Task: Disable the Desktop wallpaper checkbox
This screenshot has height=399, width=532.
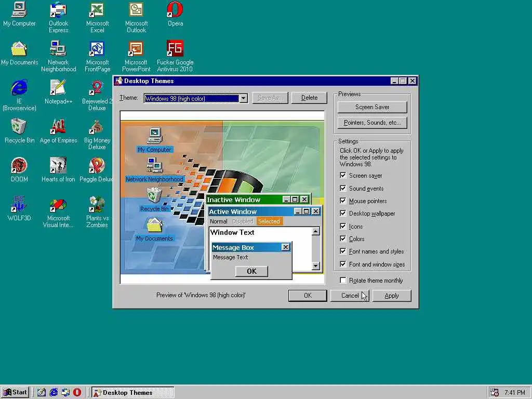Action: (x=343, y=214)
